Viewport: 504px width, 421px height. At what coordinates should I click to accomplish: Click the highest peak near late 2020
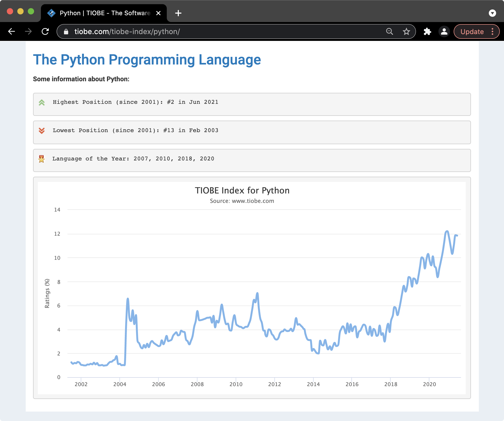(447, 231)
